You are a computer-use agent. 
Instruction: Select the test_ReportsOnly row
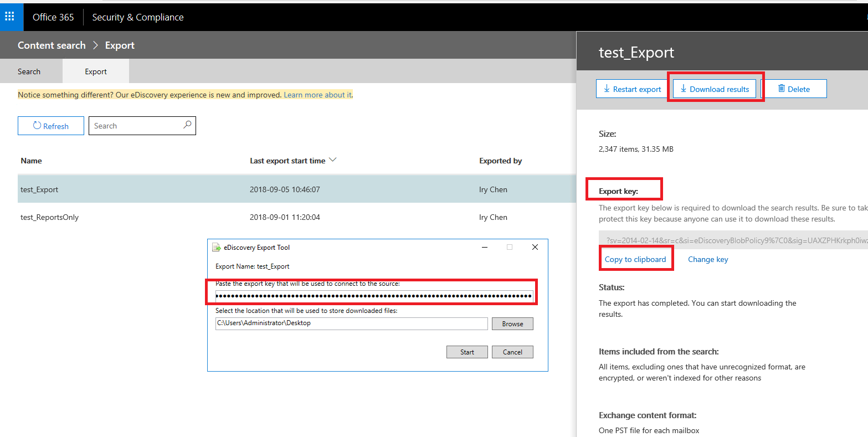pos(297,217)
